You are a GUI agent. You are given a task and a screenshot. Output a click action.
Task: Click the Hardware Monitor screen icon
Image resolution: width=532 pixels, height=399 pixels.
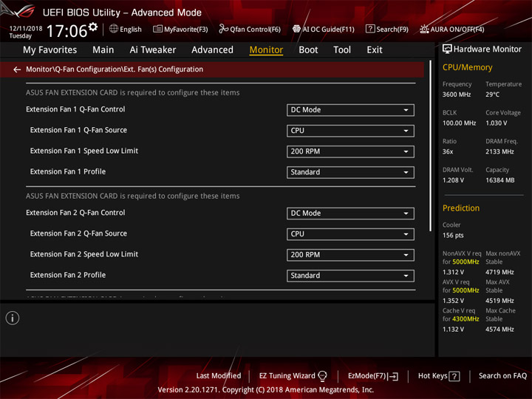pyautogui.click(x=447, y=50)
